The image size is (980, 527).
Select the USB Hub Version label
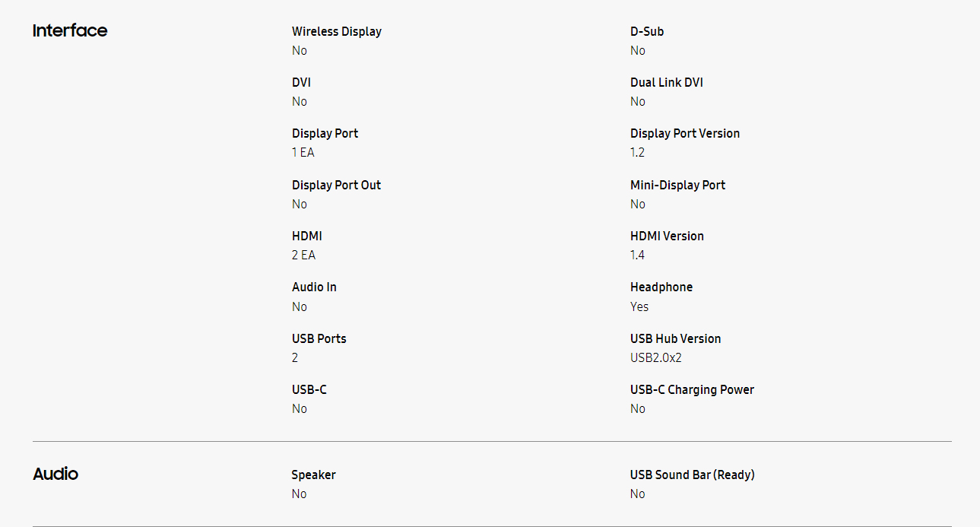[x=676, y=338]
